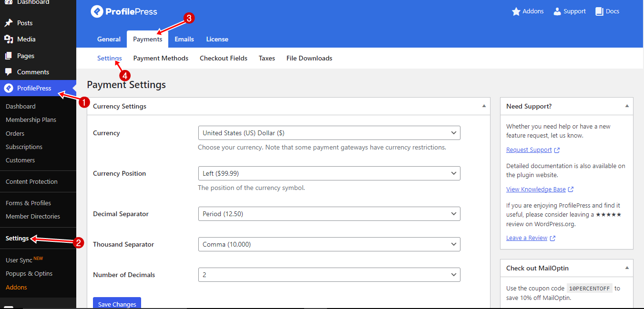Click external link icon beside Leave a Review
The height and width of the screenshot is (309, 644).
click(x=552, y=238)
